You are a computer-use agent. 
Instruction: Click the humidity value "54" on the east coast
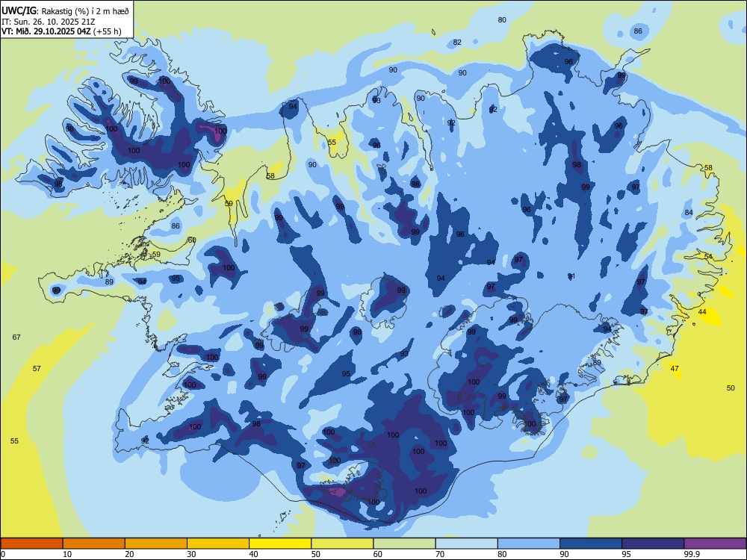709,257
